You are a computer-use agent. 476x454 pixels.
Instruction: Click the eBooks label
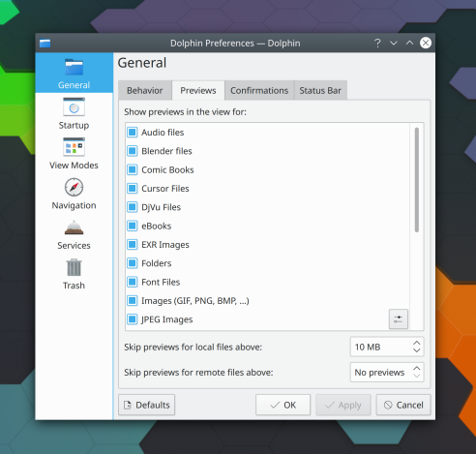157,226
